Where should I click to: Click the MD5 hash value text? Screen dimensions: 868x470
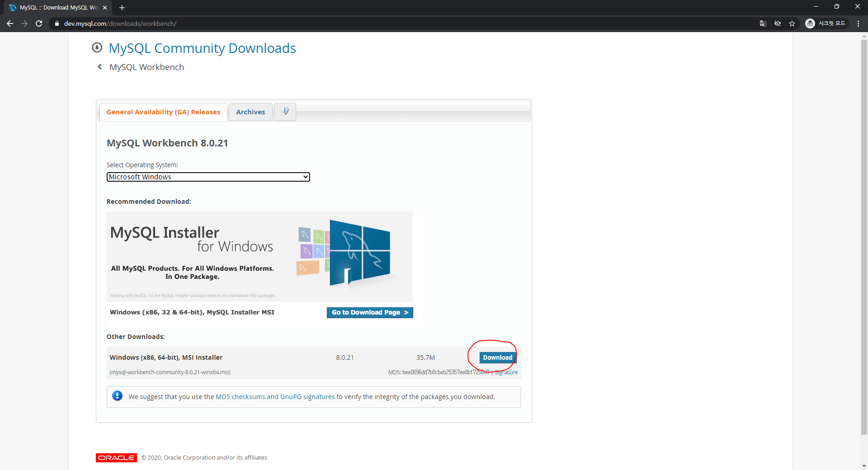click(x=446, y=372)
